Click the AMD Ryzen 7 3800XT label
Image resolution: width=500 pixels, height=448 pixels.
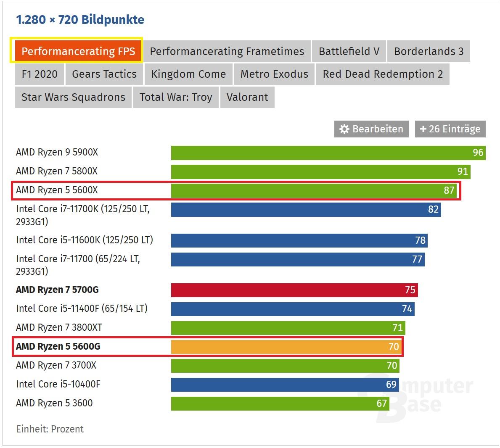59,327
